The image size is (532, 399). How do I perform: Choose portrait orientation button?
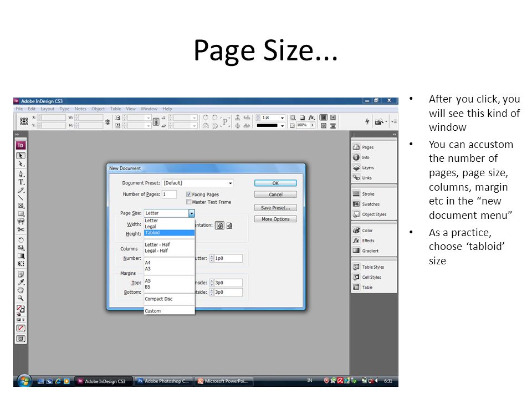(220, 226)
